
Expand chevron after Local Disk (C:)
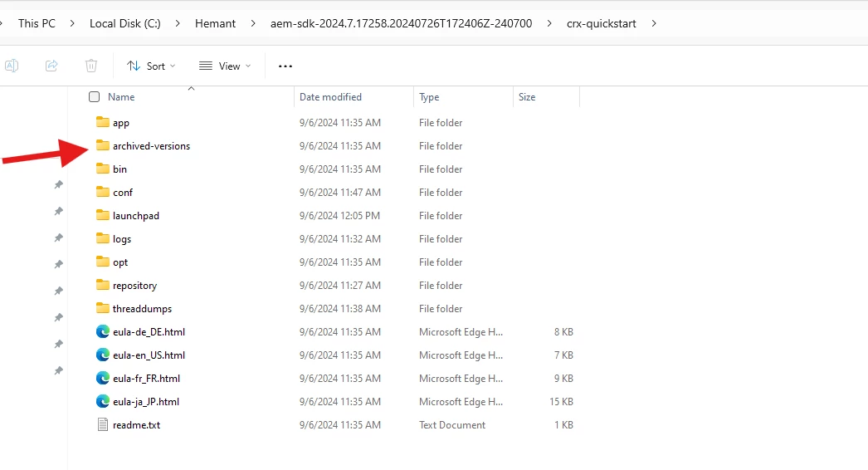[x=178, y=23]
